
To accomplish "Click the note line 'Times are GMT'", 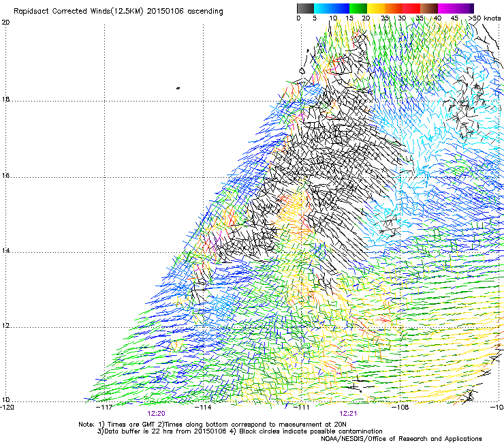I will (131, 425).
